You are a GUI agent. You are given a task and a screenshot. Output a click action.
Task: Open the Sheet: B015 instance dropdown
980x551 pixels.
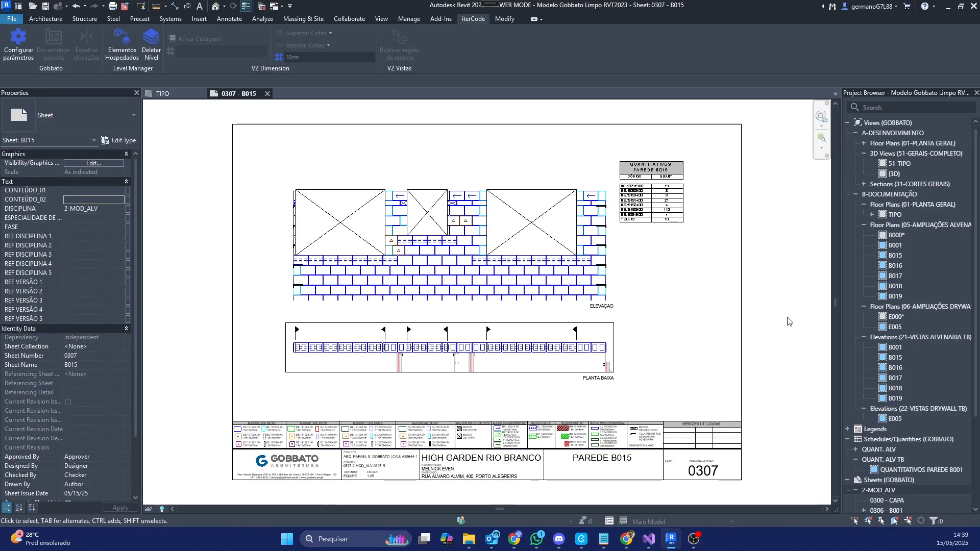coord(94,140)
